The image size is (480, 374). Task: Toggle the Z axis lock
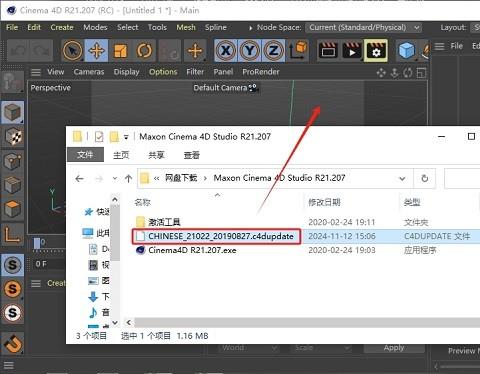click(273, 51)
